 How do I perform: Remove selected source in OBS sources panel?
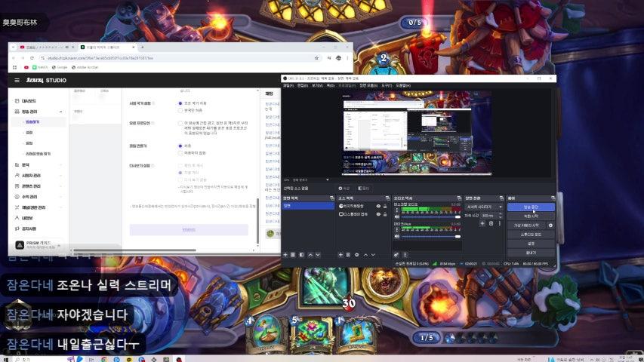pyautogui.click(x=348, y=255)
